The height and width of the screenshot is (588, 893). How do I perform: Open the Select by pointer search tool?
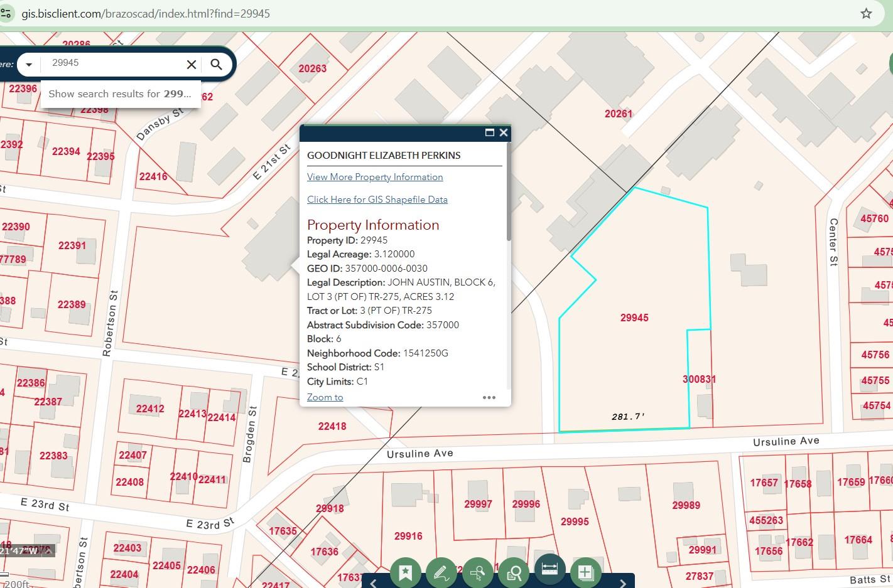(477, 572)
